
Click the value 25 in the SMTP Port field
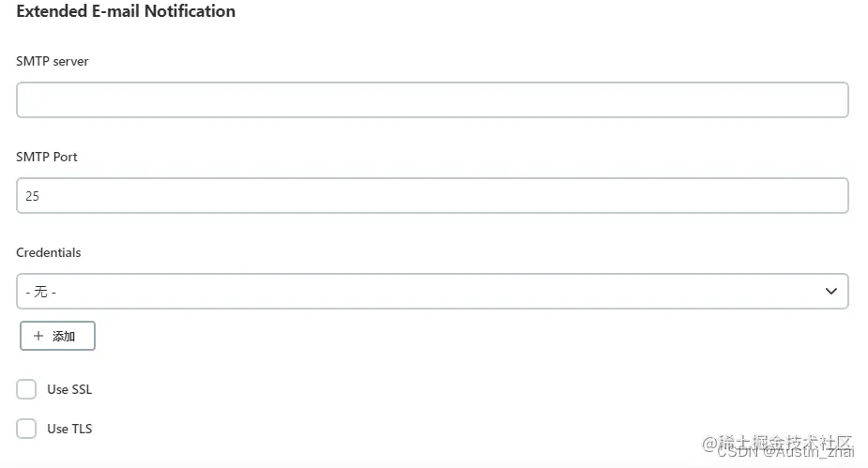point(32,196)
